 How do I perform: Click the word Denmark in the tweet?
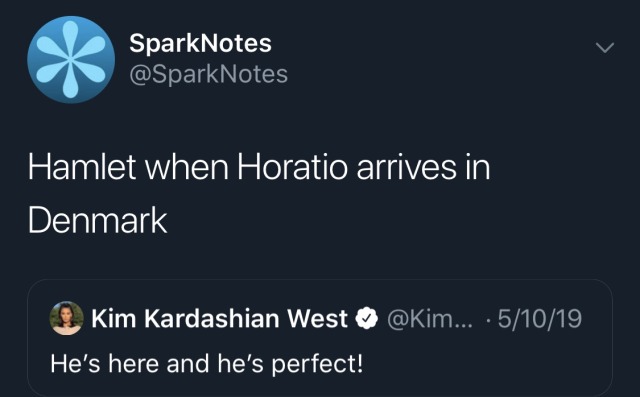98,220
